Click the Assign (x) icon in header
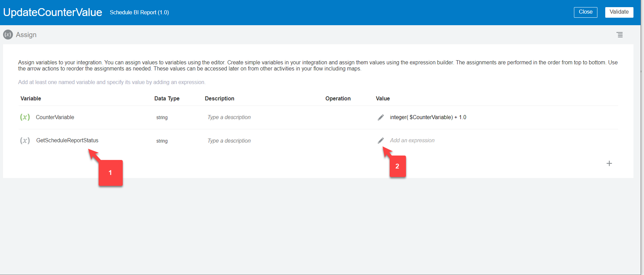Viewport: 644px width, 275px height. (8, 35)
